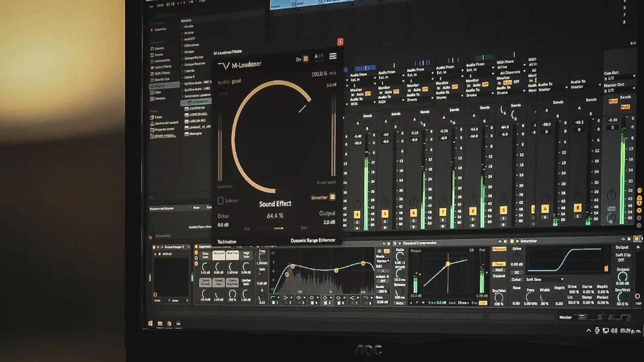The width and height of the screenshot is (644, 362).
Task: Open Drums category in browser
Action: [157, 55]
